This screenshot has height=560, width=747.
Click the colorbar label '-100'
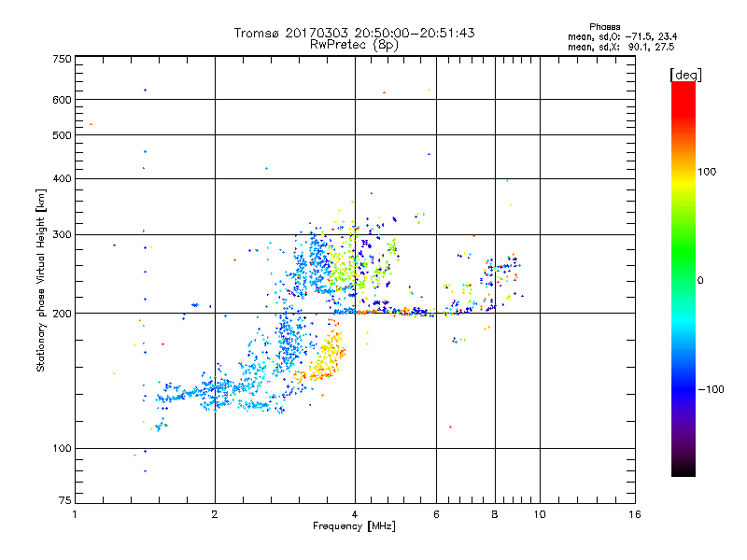(712, 389)
